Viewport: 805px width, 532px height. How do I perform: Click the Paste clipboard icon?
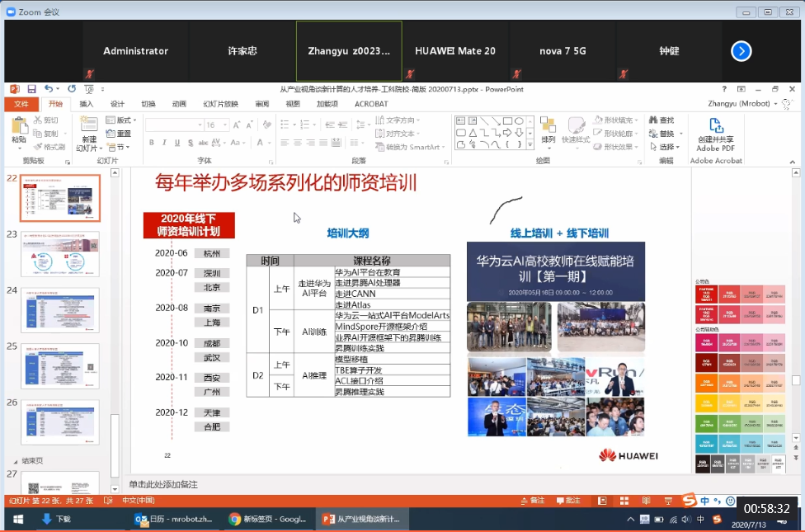(x=18, y=125)
